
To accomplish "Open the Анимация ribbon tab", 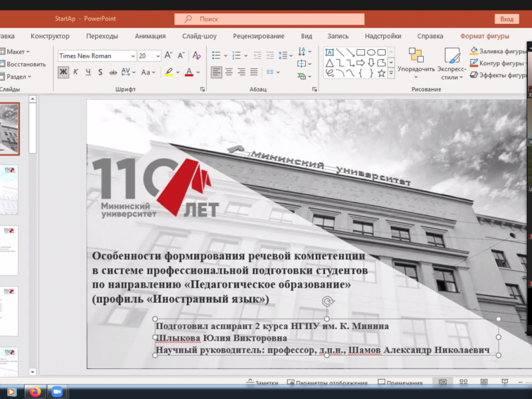I will [x=150, y=36].
